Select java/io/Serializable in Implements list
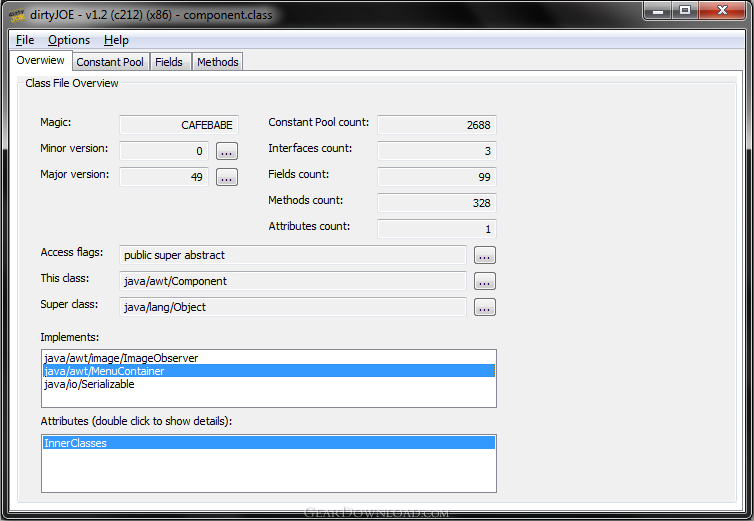 click(x=269, y=384)
